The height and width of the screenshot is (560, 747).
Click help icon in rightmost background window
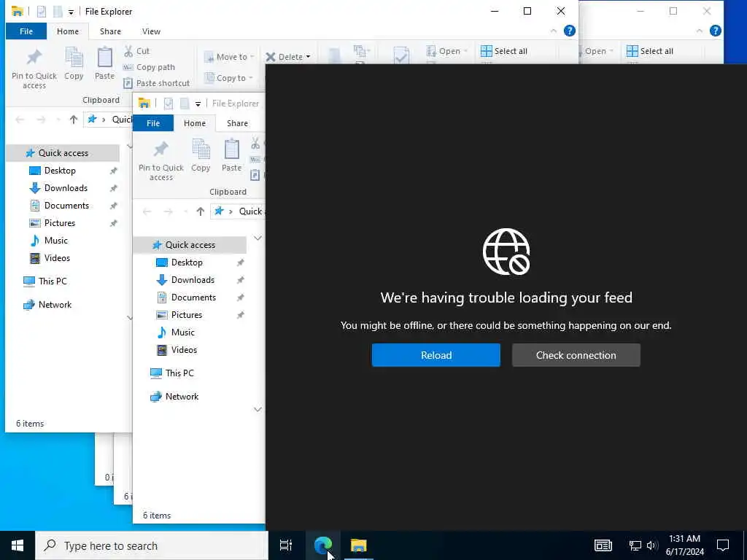715,31
